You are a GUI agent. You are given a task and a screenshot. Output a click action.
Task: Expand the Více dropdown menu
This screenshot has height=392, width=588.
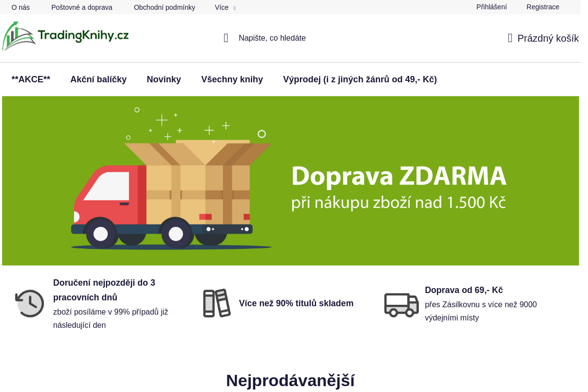(x=221, y=7)
